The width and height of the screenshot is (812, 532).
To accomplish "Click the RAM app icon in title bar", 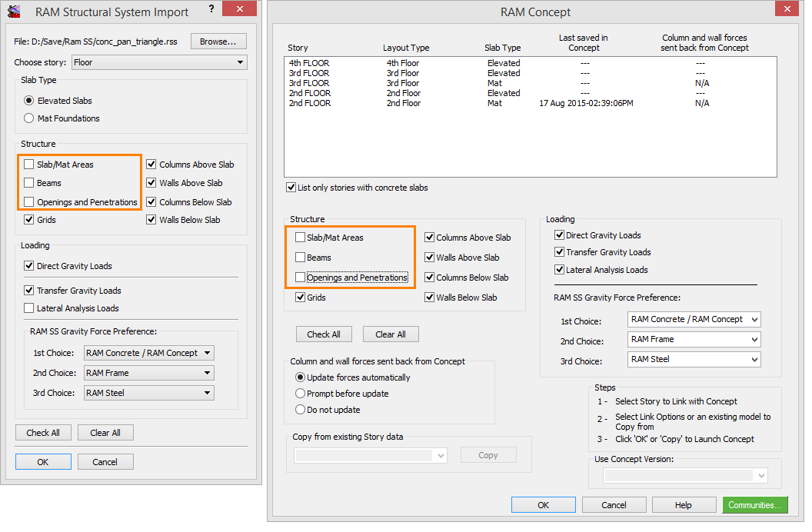I will (x=13, y=12).
